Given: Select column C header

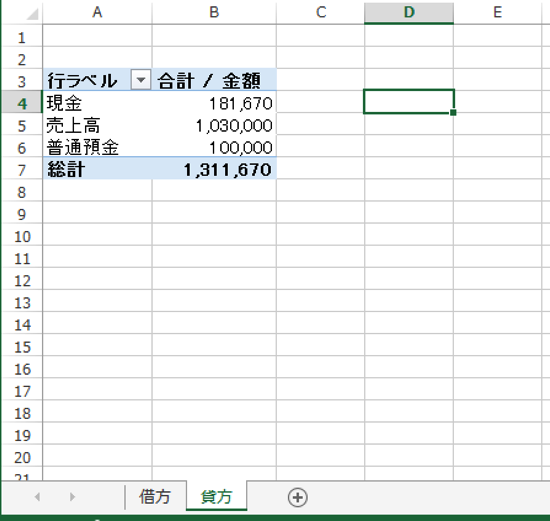Looking at the screenshot, I should tap(321, 12).
